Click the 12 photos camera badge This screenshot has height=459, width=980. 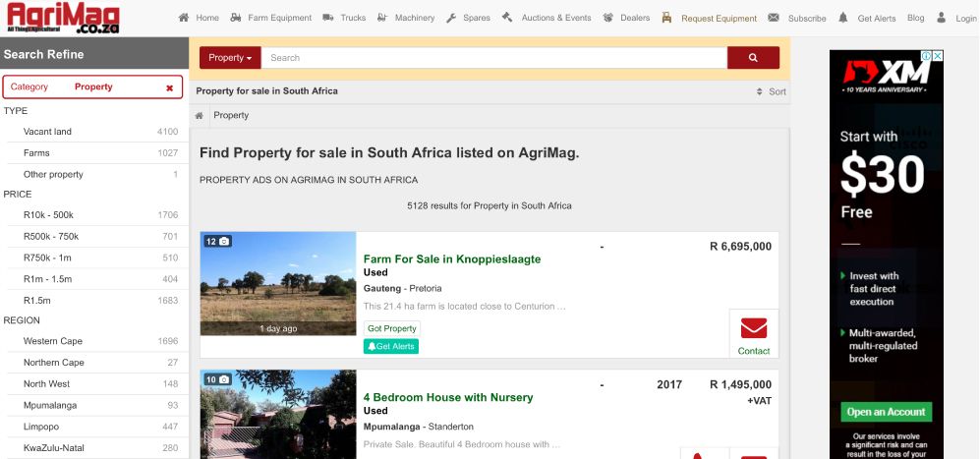tap(217, 242)
